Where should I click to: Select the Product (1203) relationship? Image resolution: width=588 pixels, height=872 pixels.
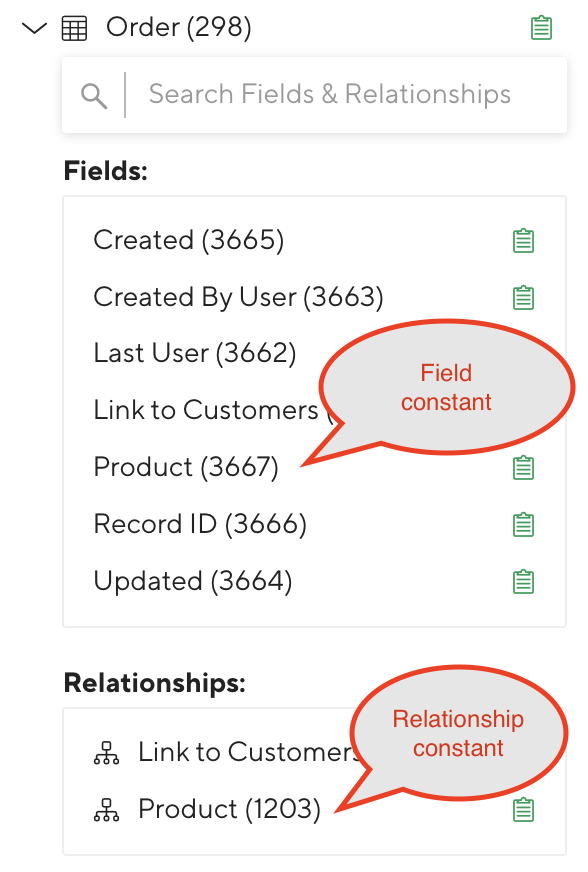pyautogui.click(x=229, y=809)
